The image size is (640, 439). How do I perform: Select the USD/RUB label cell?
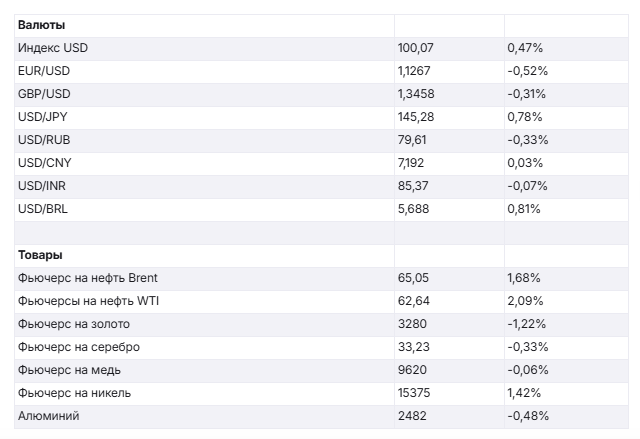[44, 140]
